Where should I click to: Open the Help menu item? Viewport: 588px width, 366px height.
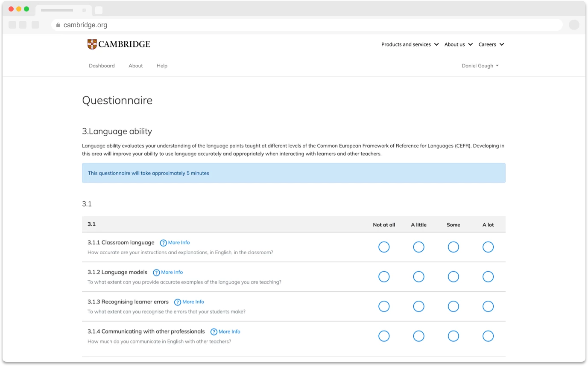pyautogui.click(x=162, y=66)
